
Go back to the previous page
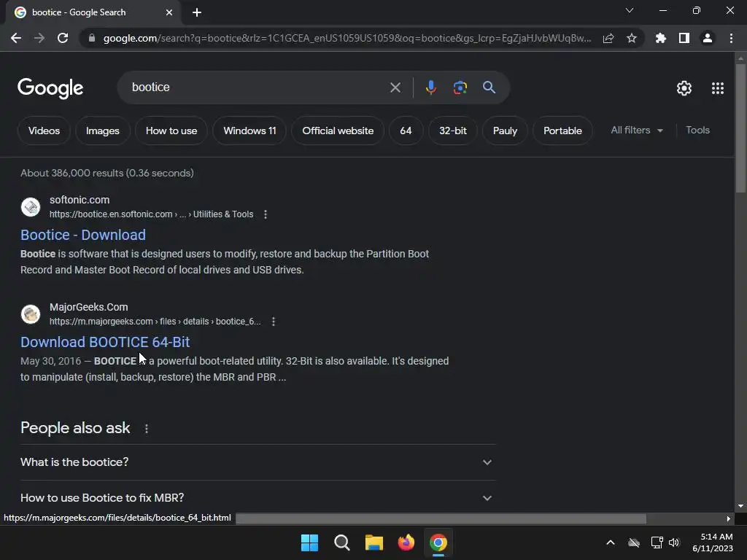16,38
